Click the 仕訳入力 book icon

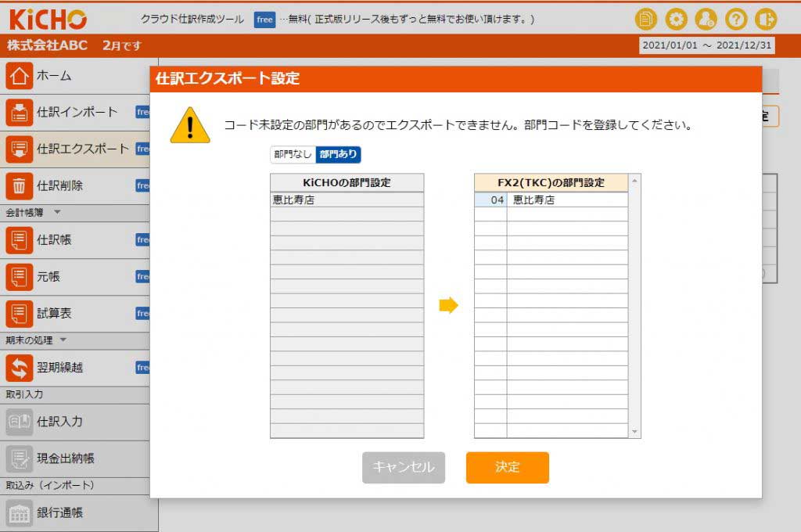click(x=20, y=422)
